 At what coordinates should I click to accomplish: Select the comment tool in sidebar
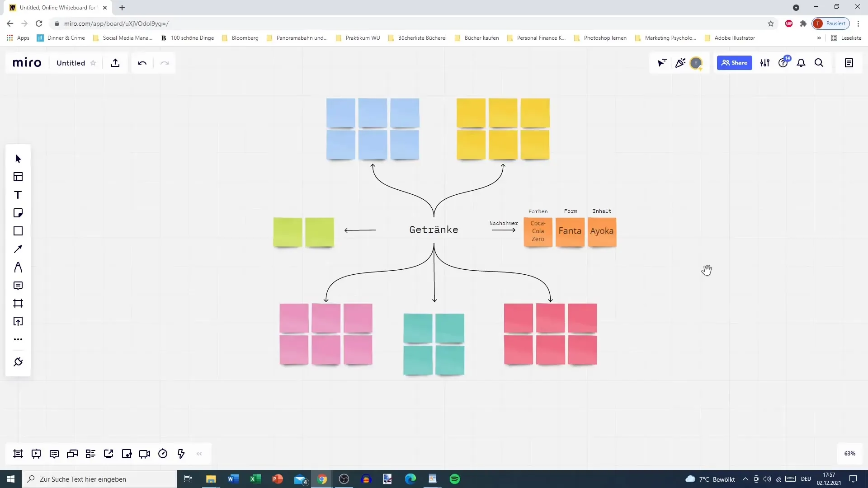18,286
